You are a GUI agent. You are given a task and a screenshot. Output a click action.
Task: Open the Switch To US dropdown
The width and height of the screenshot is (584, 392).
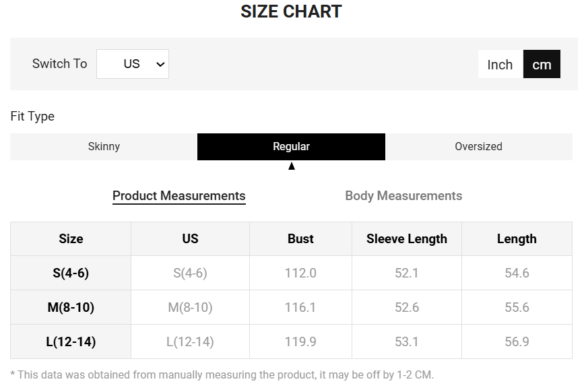(132, 64)
